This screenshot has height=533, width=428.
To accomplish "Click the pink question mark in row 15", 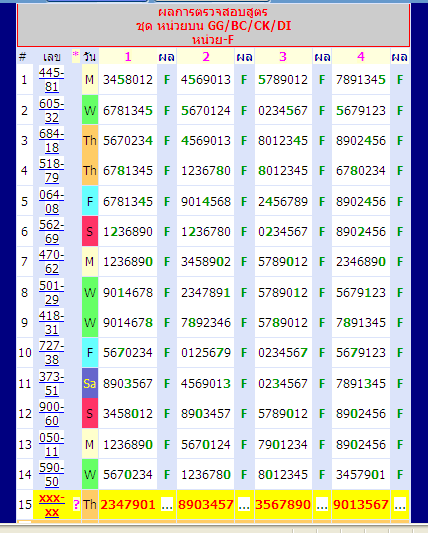I will click(76, 505).
